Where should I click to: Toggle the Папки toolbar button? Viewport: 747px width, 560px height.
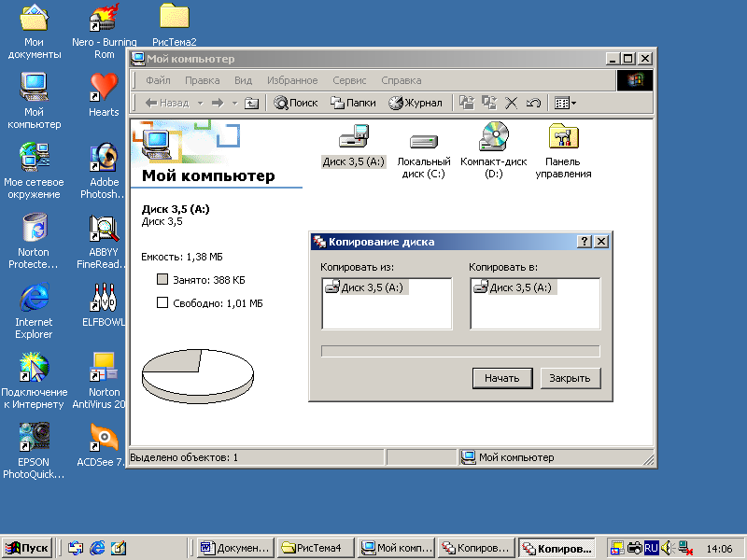pos(353,103)
